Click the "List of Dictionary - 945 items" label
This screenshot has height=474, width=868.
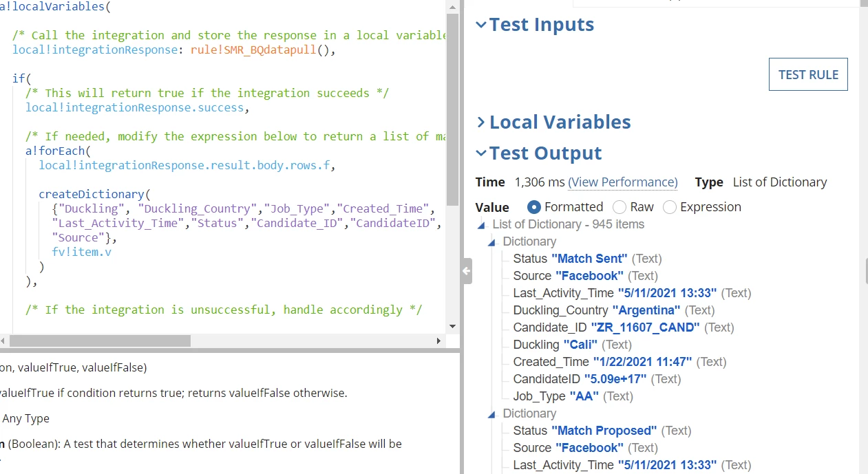[x=569, y=224]
